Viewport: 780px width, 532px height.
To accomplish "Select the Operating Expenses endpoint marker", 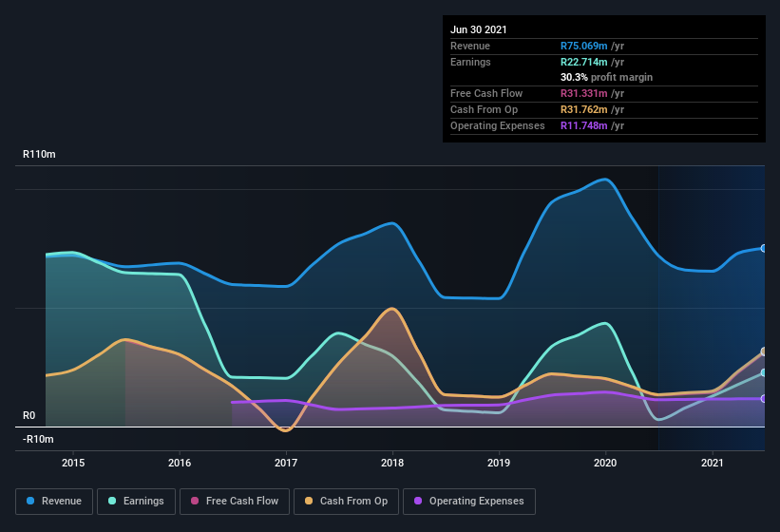I will pos(764,399).
